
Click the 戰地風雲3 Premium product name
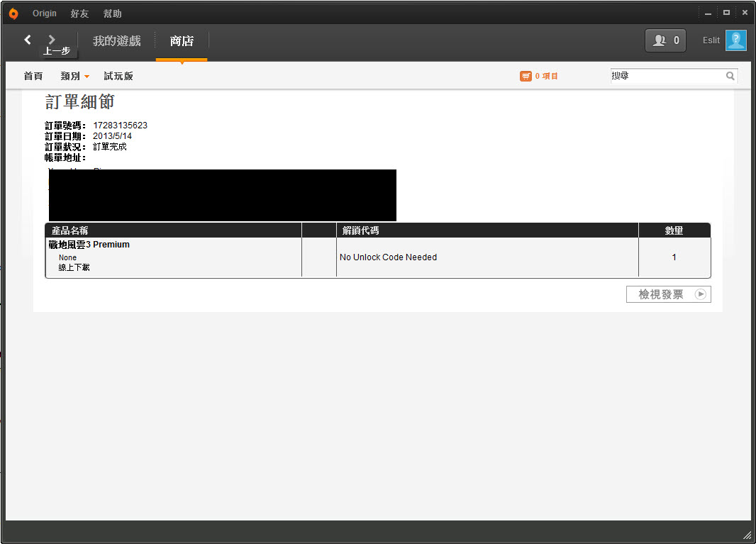point(89,245)
